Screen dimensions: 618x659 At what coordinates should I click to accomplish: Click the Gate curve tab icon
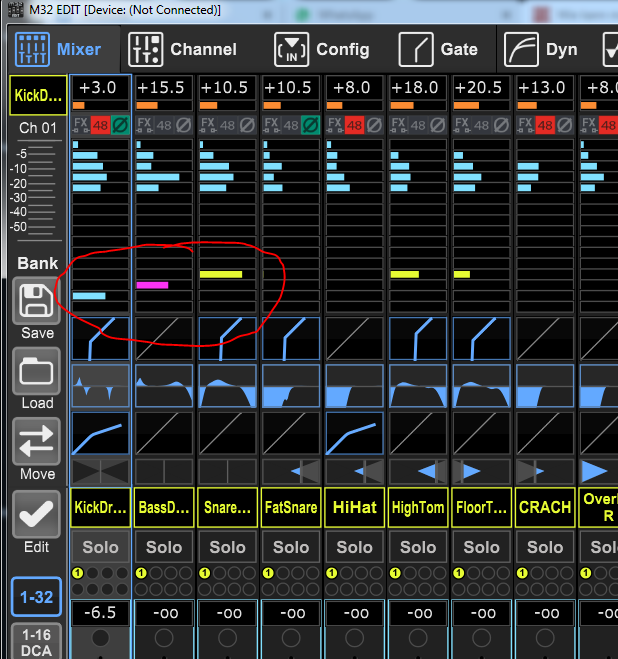[x=416, y=50]
